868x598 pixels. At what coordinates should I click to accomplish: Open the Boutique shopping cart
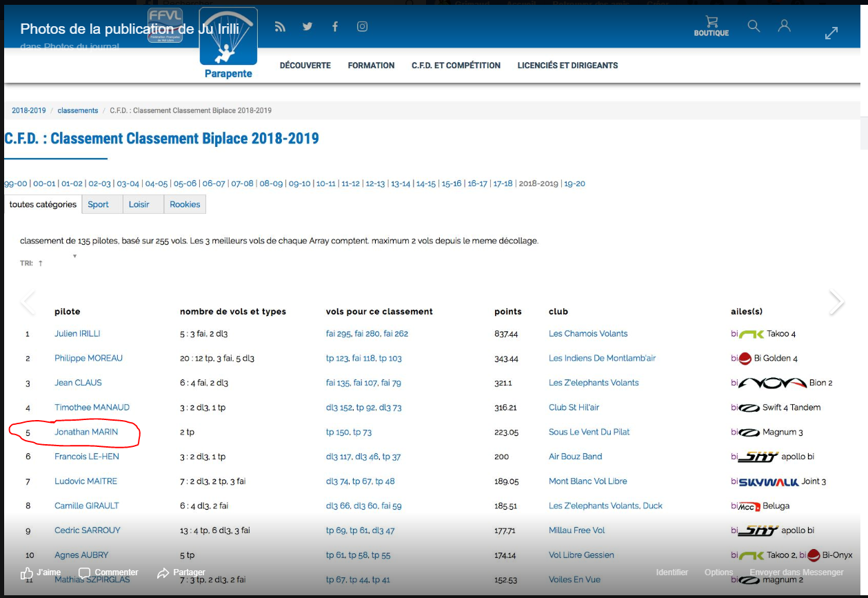711,26
